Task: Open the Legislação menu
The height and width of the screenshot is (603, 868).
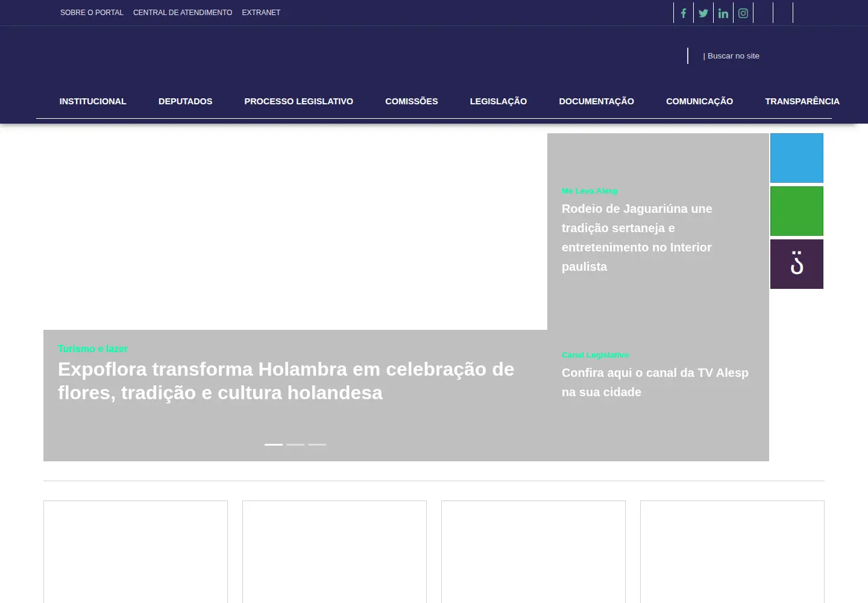Action: point(498,101)
